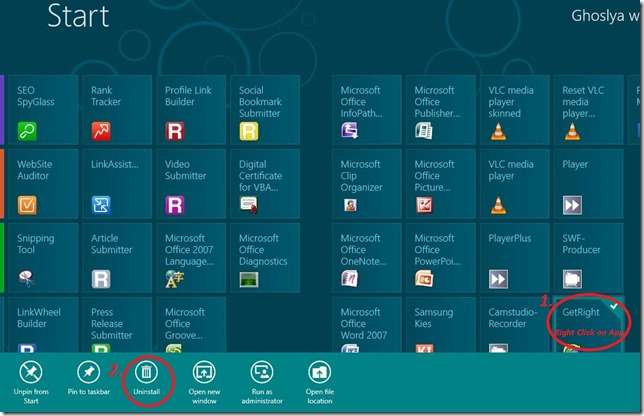Launch Microsoft Office PowerPoint tile

point(440,257)
